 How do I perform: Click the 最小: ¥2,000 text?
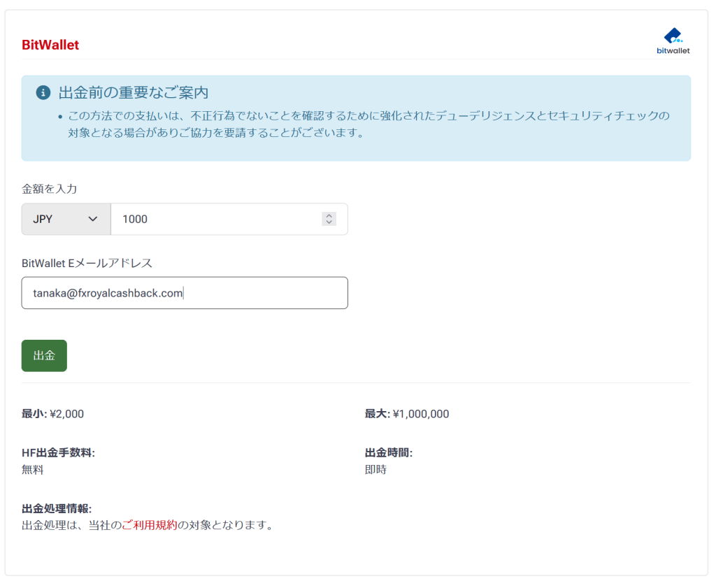pos(52,414)
